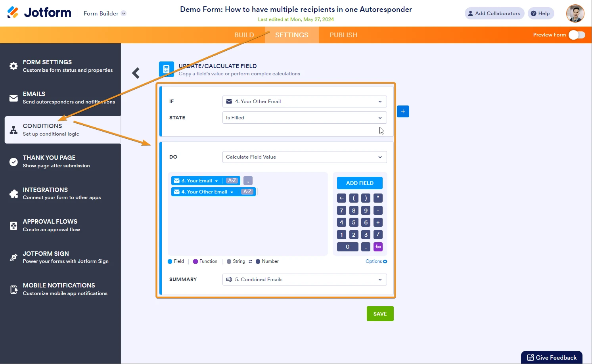Toggle A-Z sorting on the Your Email field

click(x=232, y=180)
